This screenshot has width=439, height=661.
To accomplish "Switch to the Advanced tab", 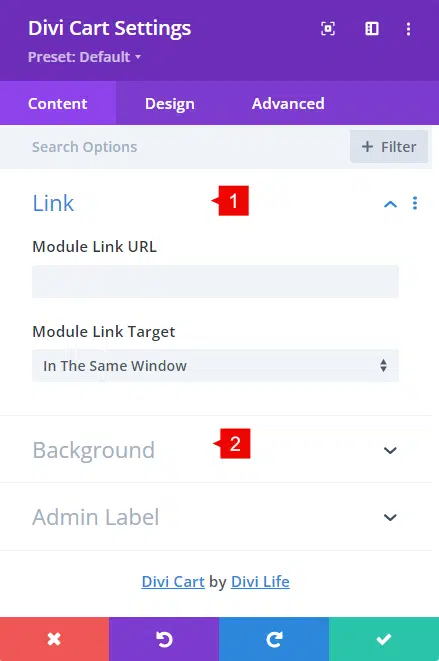I will [288, 104].
